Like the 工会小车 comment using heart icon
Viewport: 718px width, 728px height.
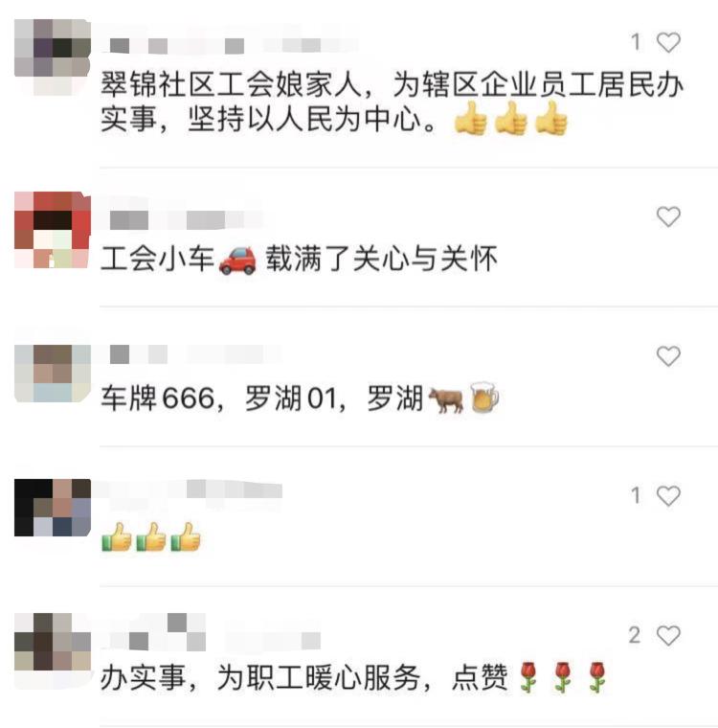tap(668, 216)
